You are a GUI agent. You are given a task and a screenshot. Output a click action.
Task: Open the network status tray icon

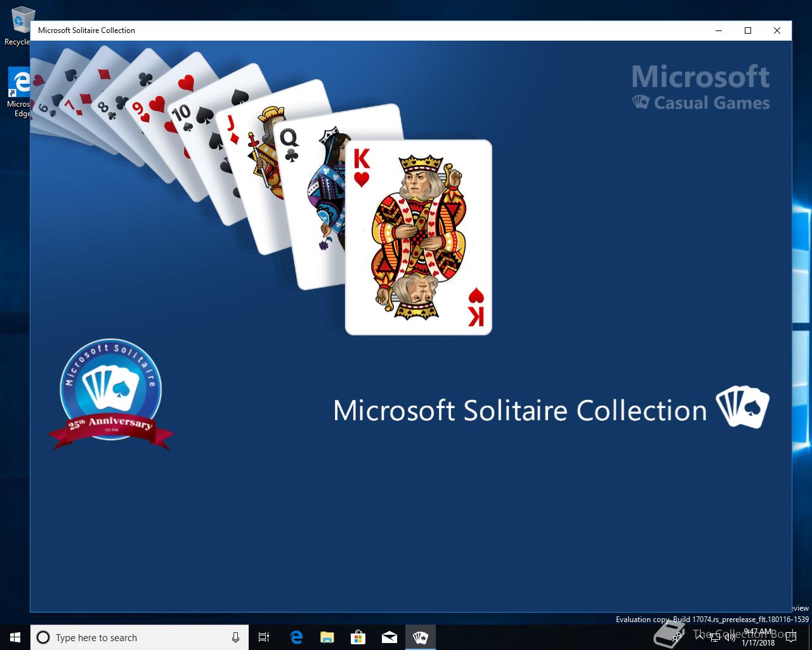click(716, 637)
